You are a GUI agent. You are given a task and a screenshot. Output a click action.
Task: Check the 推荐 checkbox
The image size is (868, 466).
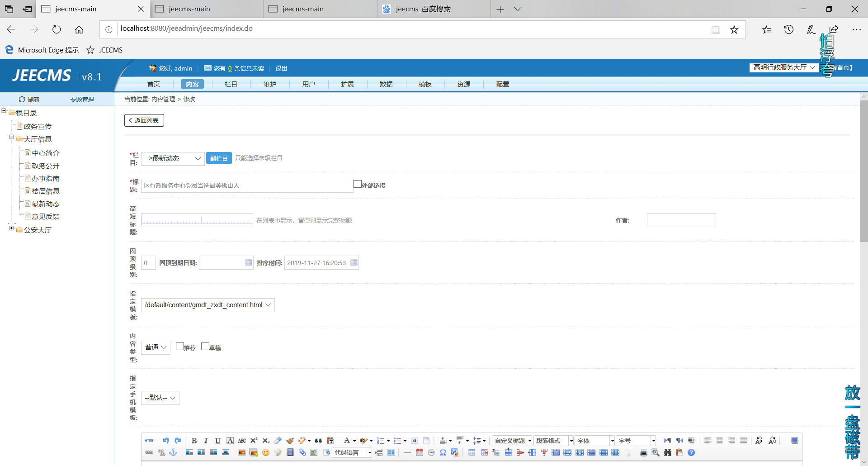179,347
